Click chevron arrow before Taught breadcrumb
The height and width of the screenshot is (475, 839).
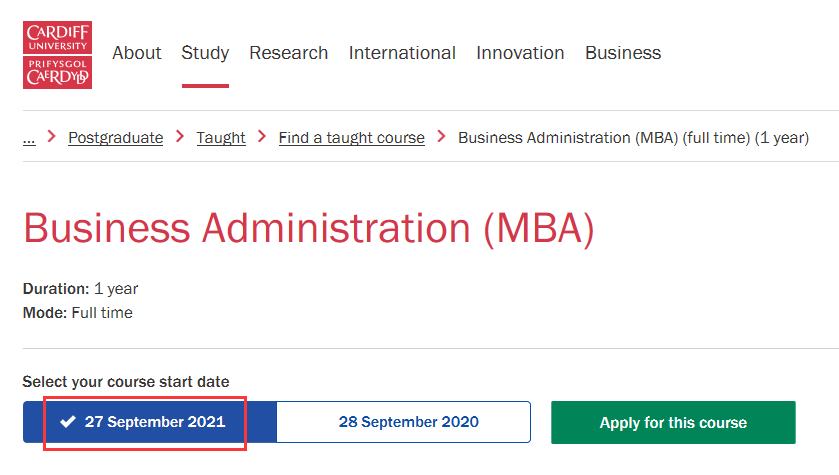180,136
